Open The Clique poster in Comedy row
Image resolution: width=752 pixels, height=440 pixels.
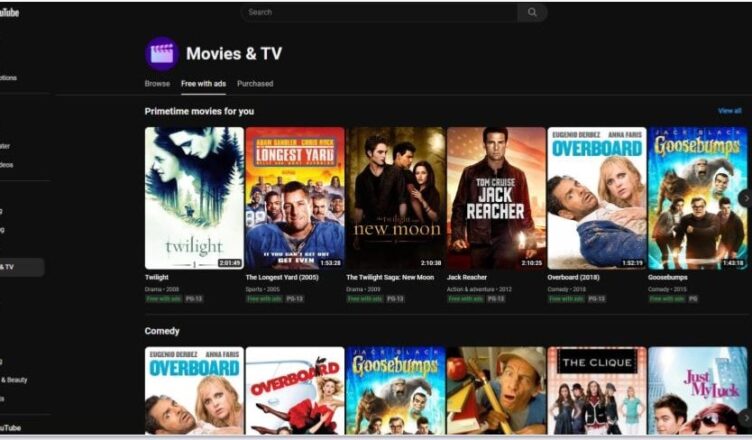(x=597, y=391)
